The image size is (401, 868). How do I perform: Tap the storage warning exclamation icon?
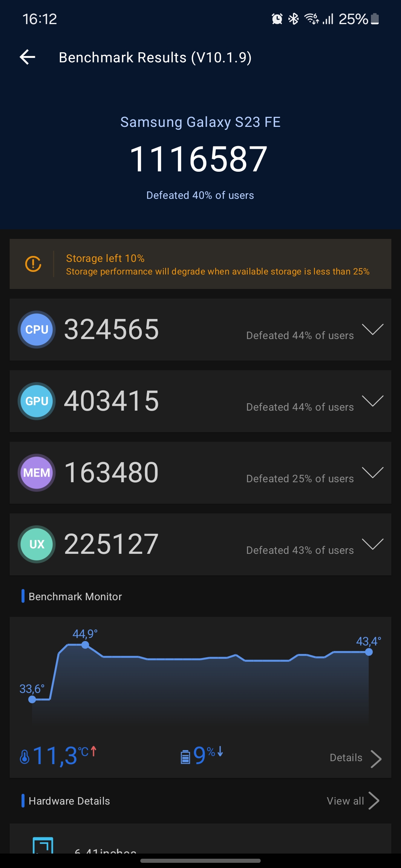[33, 264]
